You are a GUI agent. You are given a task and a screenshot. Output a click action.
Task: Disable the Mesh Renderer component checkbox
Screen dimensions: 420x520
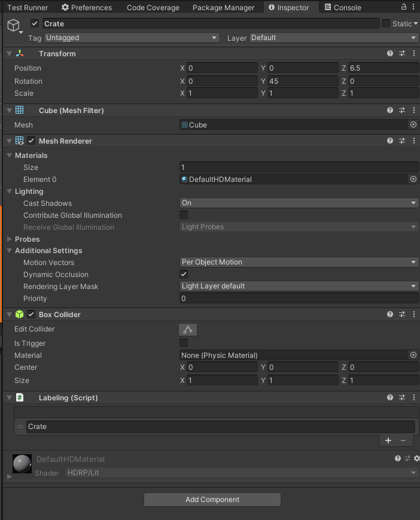(31, 141)
